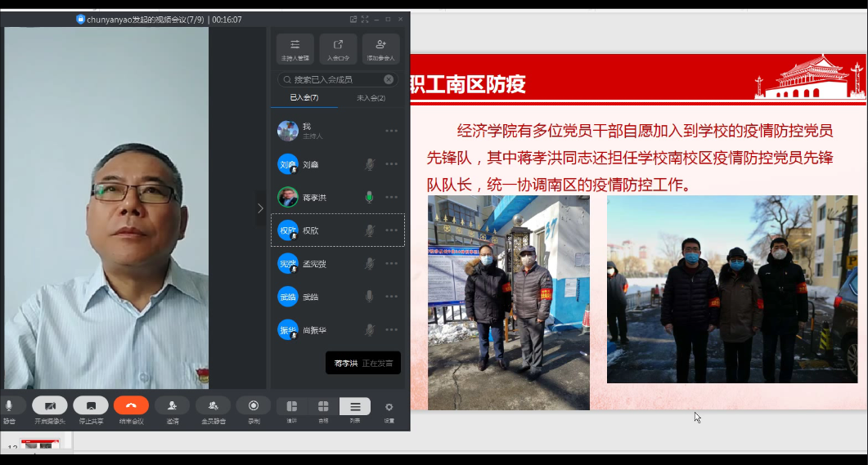The width and height of the screenshot is (868, 465).
Task: Toggle camera with 开启摄像头 button
Action: pyautogui.click(x=50, y=406)
